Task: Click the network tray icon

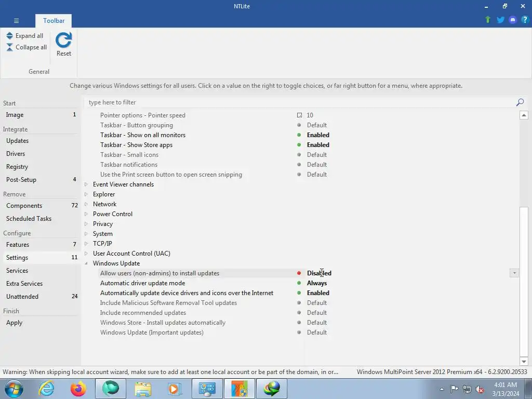Action: pos(467,389)
